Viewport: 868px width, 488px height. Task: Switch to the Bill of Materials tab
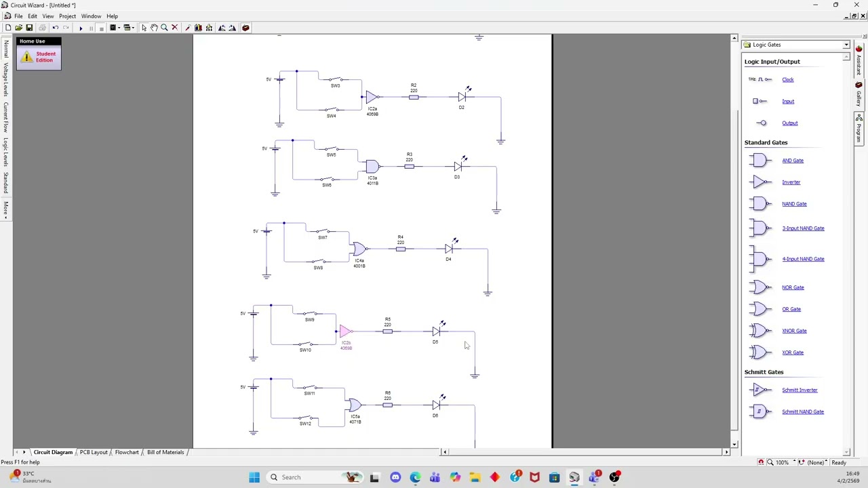(x=165, y=452)
